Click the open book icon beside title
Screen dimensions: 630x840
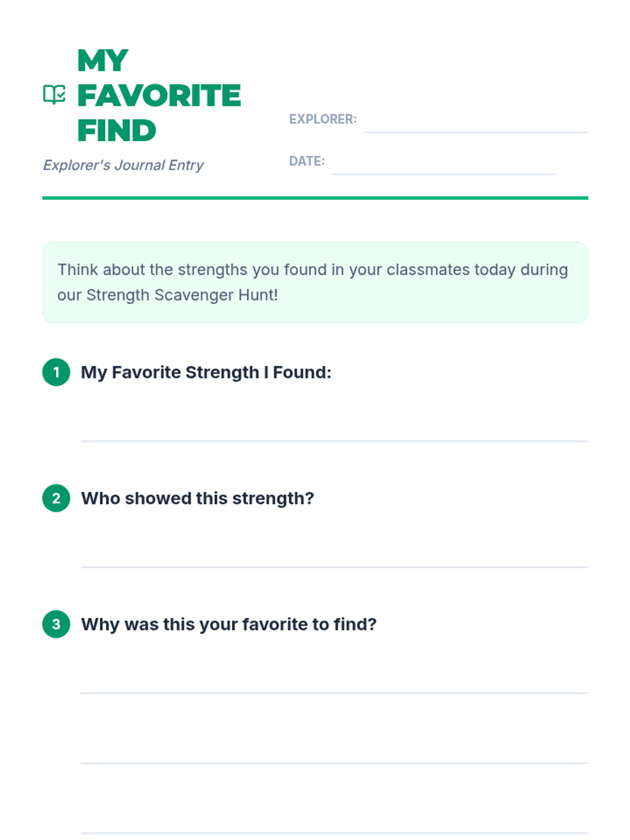[x=54, y=95]
